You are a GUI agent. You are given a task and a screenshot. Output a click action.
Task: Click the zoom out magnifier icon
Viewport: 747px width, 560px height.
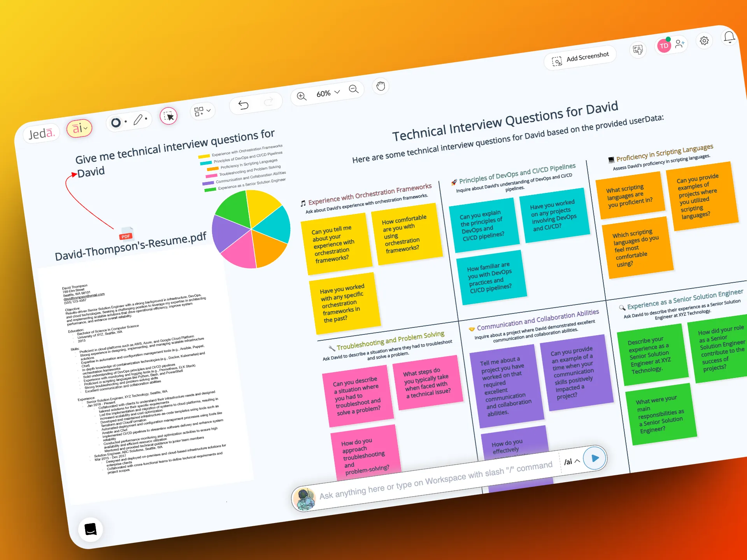pyautogui.click(x=353, y=89)
